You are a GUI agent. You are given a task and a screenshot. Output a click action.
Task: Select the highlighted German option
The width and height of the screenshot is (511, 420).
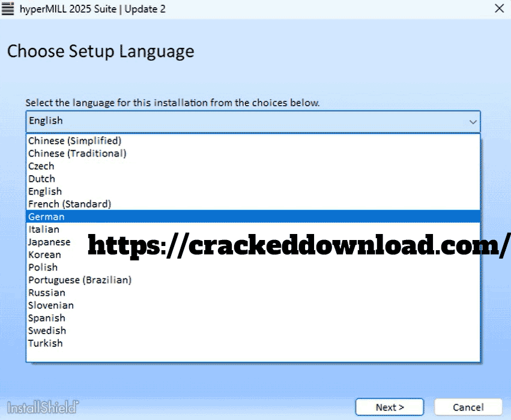pos(253,217)
